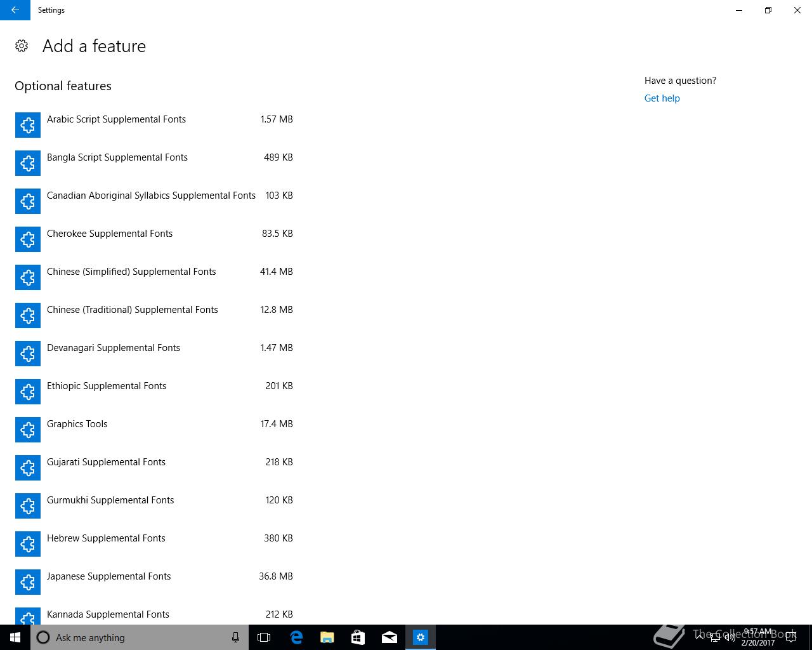Click the puzzle icon for Arabic Script Supplemental Fonts
The height and width of the screenshot is (650, 812).
point(28,125)
